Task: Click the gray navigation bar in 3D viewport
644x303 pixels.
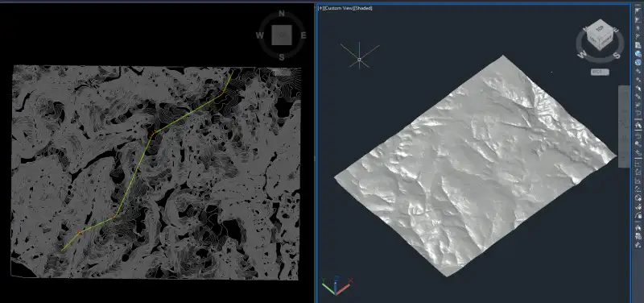Action: point(624,127)
